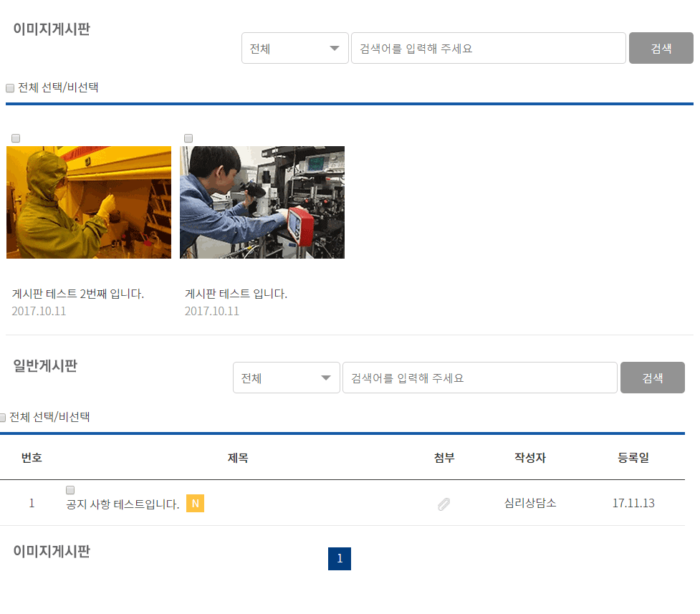Screen dimensions: 700x614
Task: Focus the image board search keyword field
Action: coord(488,49)
